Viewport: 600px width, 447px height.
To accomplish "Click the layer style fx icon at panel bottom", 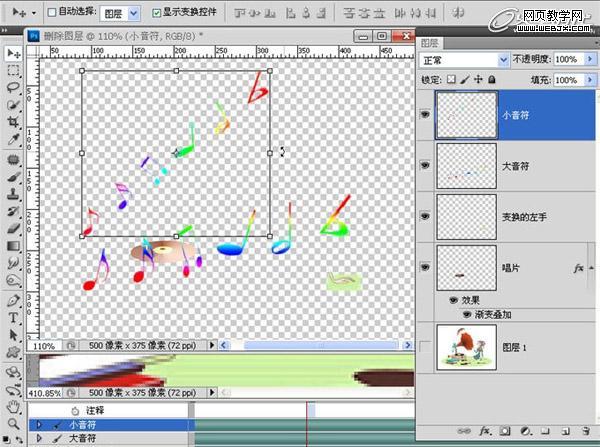I will [x=485, y=431].
